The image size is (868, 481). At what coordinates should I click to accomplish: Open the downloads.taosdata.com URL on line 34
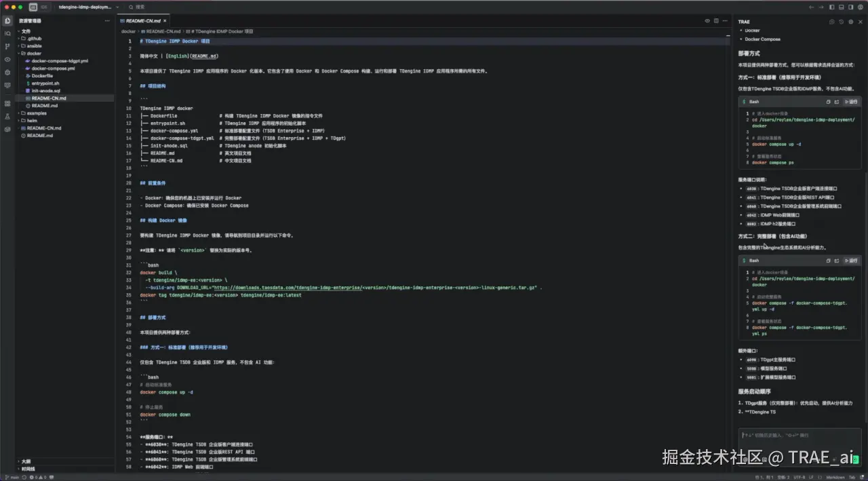(287, 288)
